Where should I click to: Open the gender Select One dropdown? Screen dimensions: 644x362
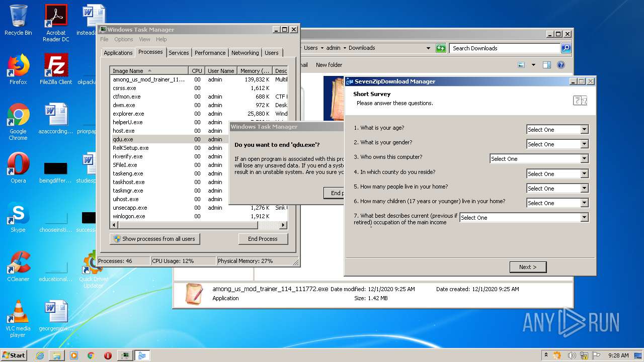[x=557, y=144]
